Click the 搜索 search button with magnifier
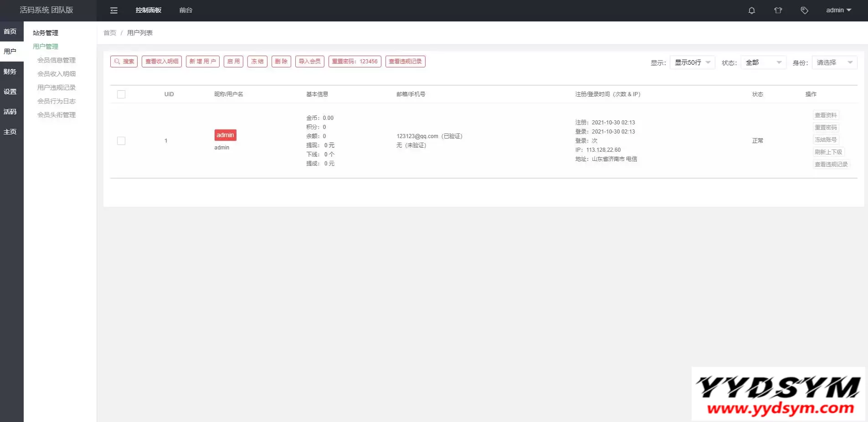 124,62
